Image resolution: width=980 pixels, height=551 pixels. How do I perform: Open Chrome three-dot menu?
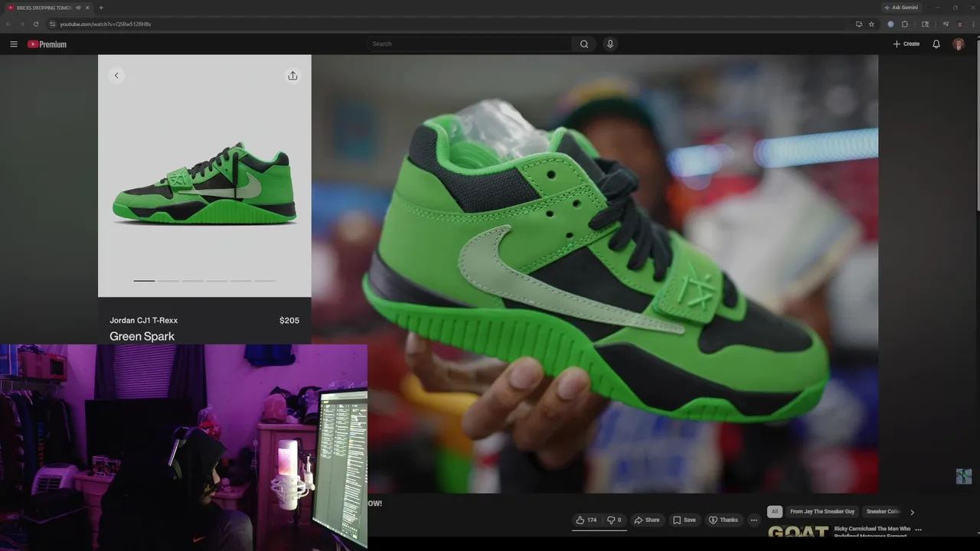[972, 24]
